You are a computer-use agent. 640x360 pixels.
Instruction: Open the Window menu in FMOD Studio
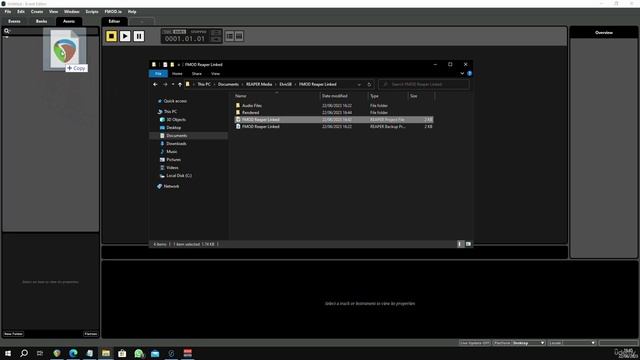tap(71, 12)
